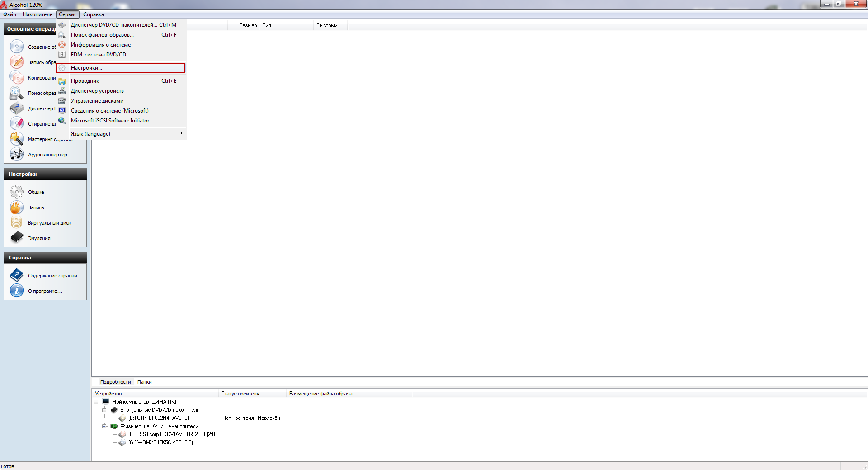Viewport: 868px width, 470px height.
Task: Select the (E:) UNK EF892N4PAVS row
Action: point(158,418)
